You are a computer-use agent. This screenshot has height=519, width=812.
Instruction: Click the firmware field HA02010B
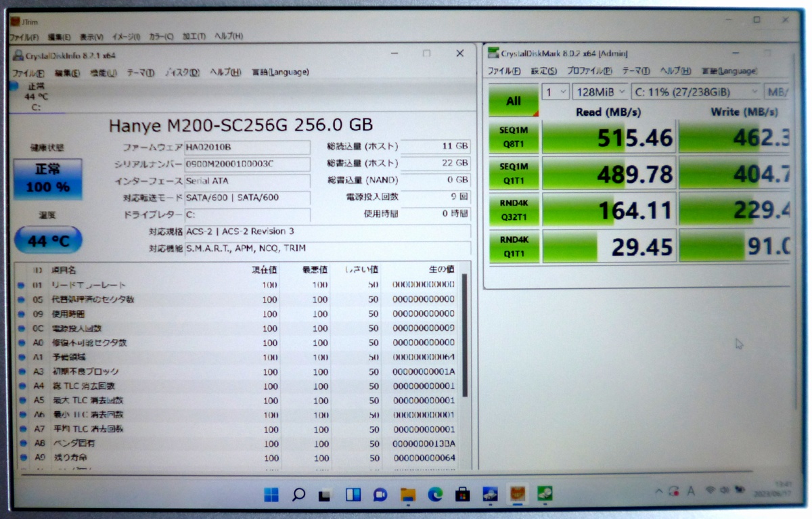coord(247,147)
